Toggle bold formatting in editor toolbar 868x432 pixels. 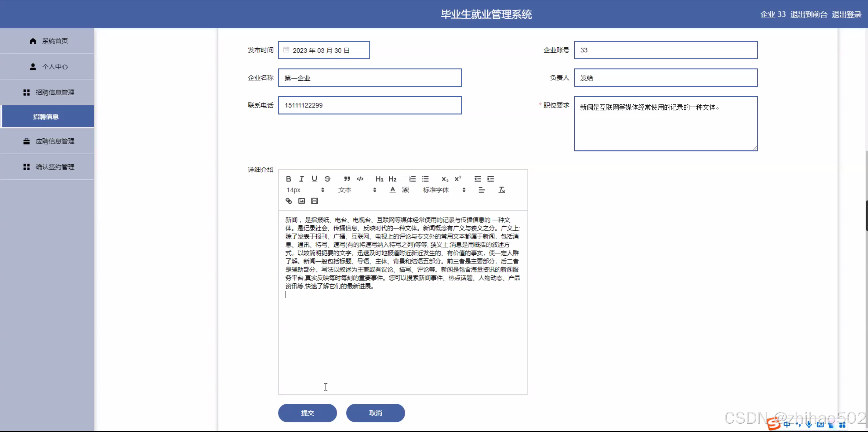pos(288,179)
